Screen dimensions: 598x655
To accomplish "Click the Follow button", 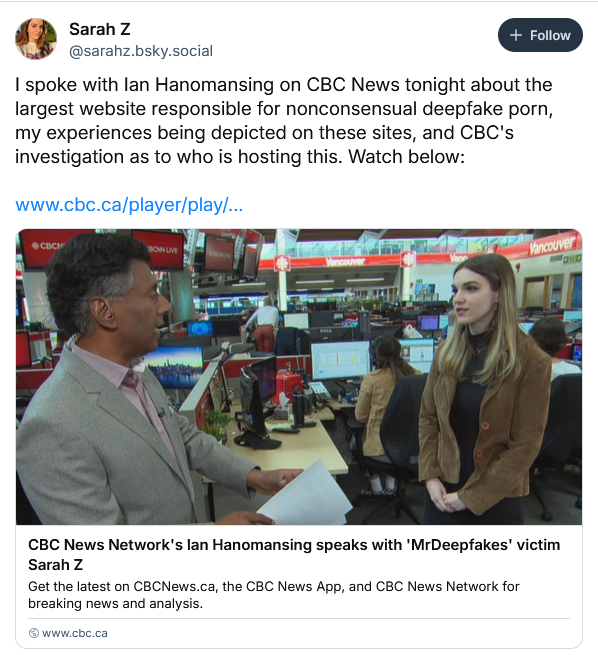I will pos(540,35).
